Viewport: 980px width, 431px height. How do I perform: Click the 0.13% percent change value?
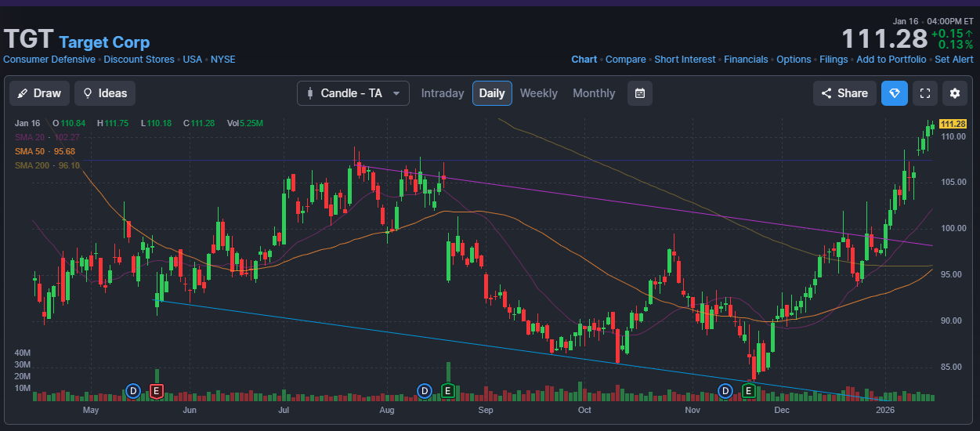pos(956,45)
